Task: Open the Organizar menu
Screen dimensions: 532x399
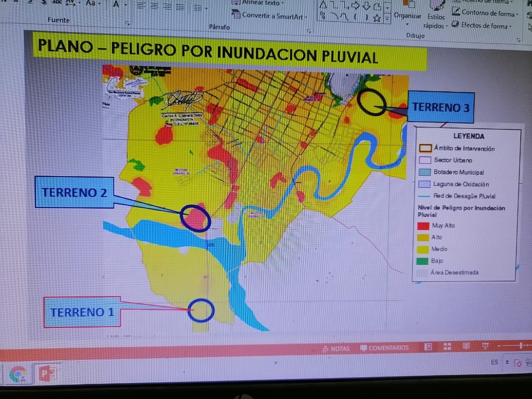Action: [407, 13]
